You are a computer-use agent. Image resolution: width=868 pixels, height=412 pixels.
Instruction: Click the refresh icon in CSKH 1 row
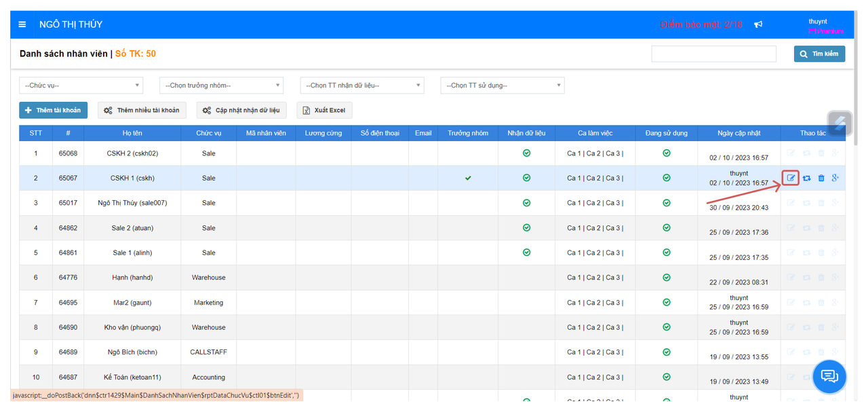pyautogui.click(x=806, y=178)
